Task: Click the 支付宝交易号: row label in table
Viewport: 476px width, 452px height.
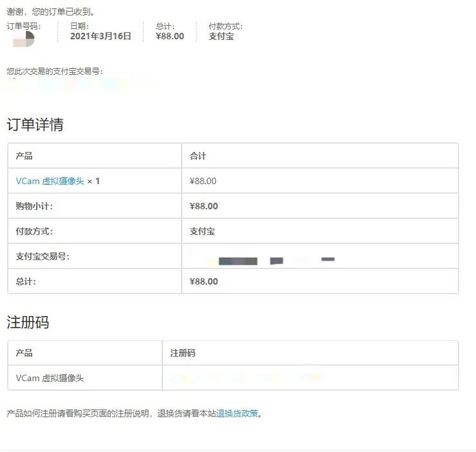Action: coord(43,256)
